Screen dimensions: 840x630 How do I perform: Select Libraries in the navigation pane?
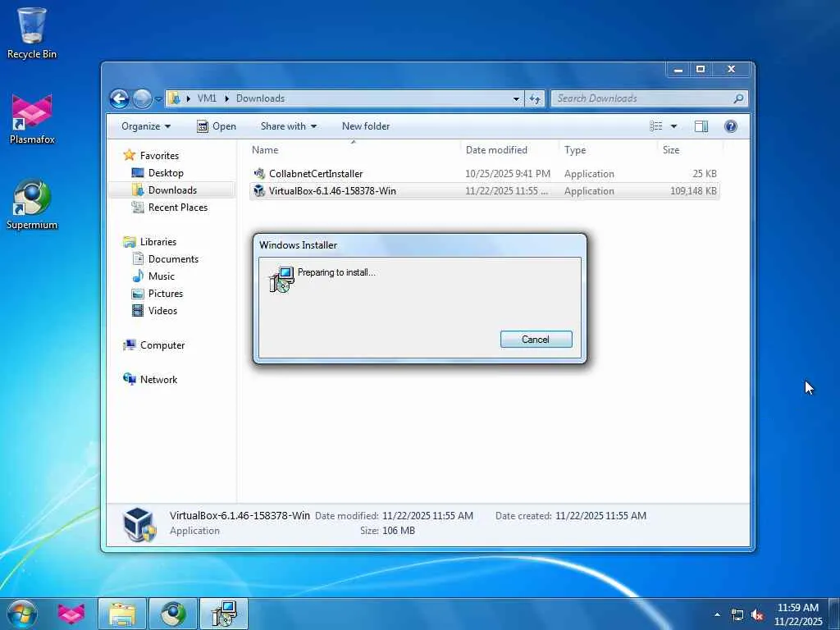point(158,242)
